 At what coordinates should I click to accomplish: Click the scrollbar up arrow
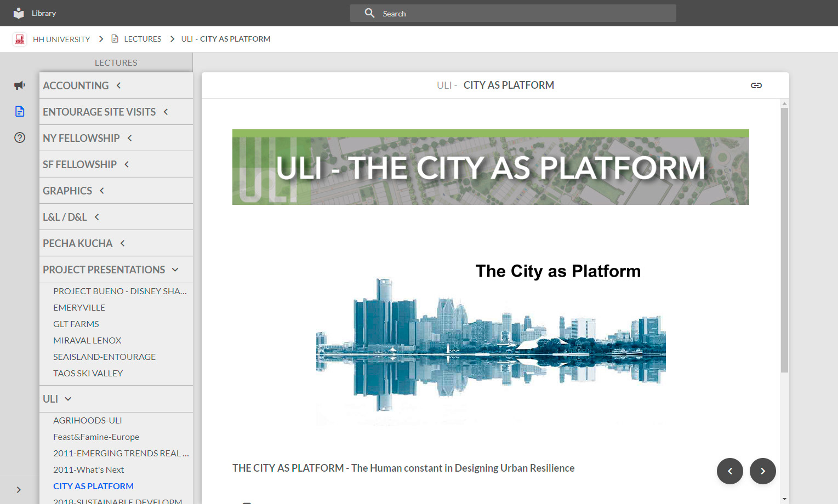[x=784, y=103]
